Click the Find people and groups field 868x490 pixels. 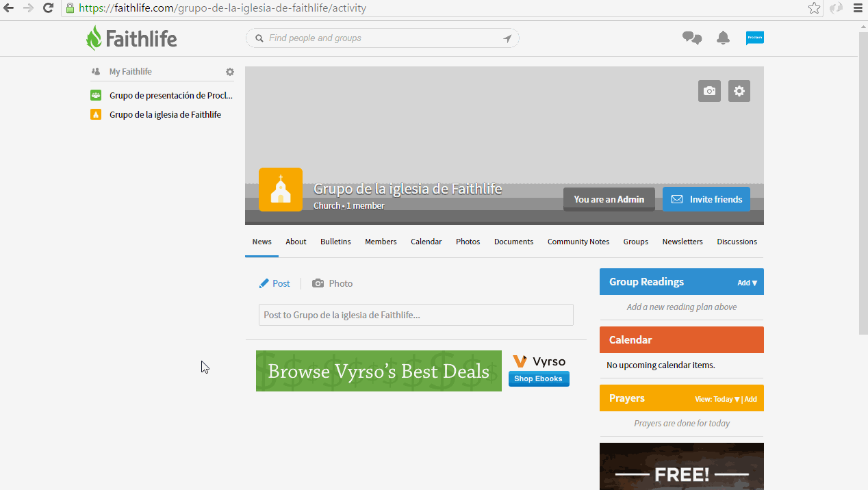(x=383, y=38)
